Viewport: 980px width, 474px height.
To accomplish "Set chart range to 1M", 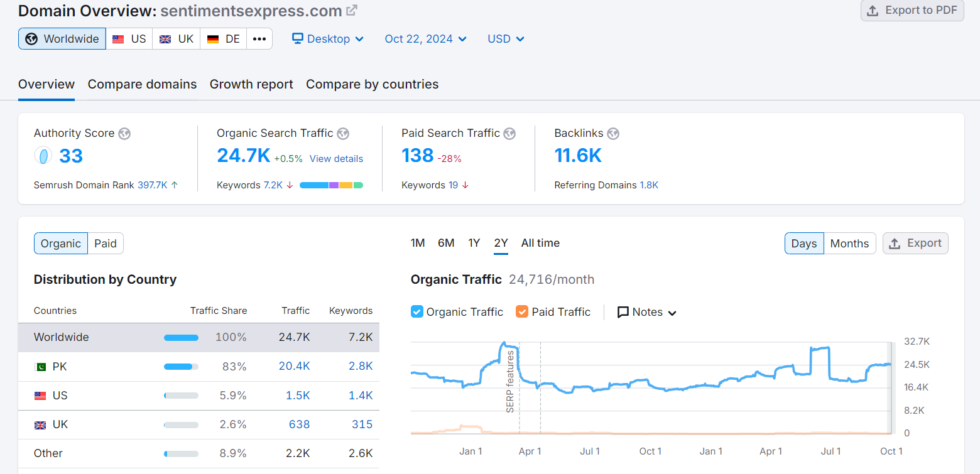I will (418, 243).
